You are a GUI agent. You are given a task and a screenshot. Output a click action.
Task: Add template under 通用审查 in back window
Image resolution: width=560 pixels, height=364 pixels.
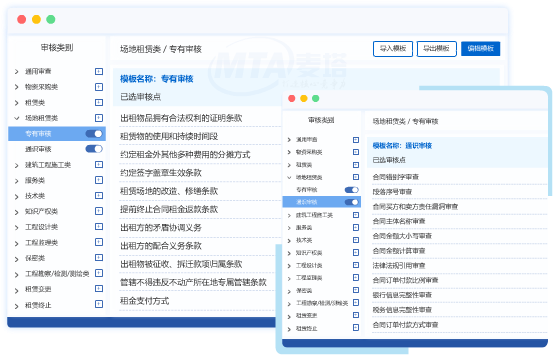[x=99, y=71]
